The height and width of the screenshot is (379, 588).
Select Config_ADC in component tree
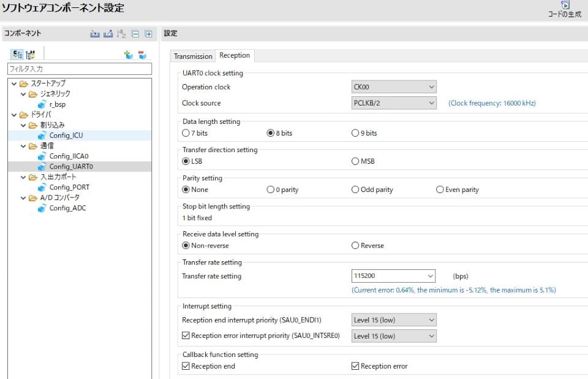(67, 208)
